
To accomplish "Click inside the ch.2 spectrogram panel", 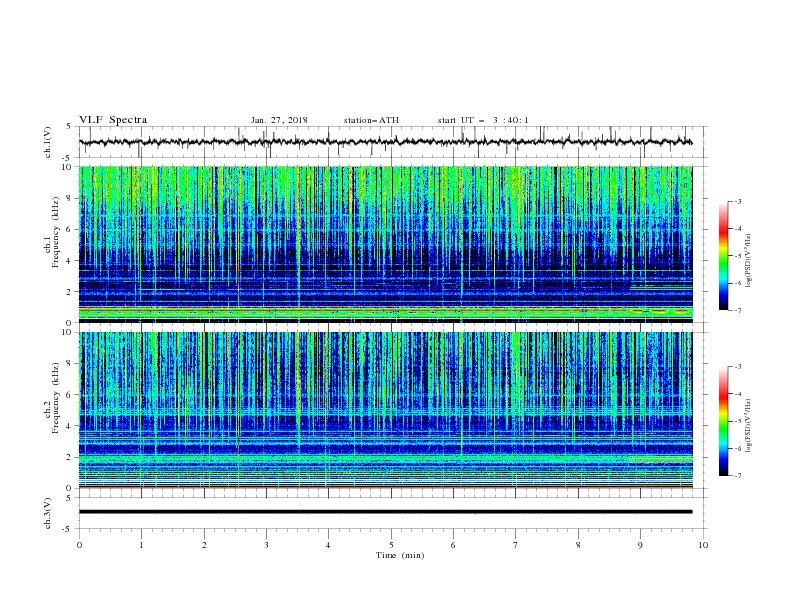I will (x=385, y=410).
